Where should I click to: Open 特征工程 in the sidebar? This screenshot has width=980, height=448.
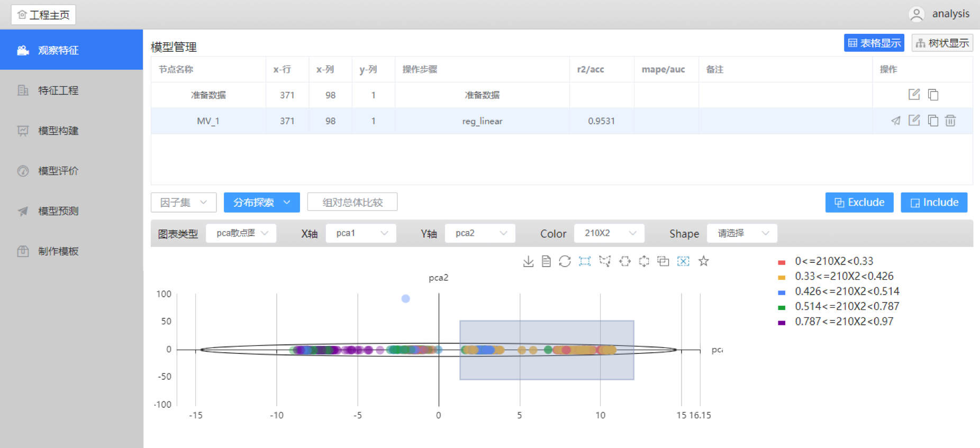pos(58,90)
